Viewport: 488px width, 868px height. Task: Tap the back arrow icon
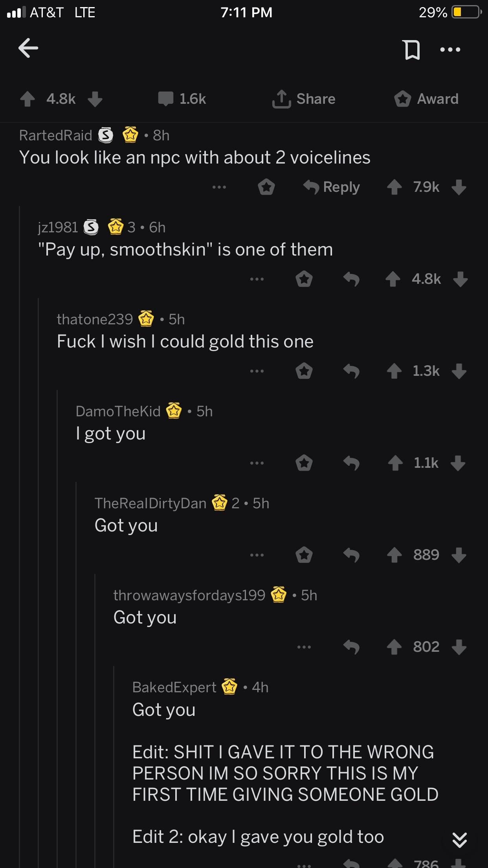28,48
